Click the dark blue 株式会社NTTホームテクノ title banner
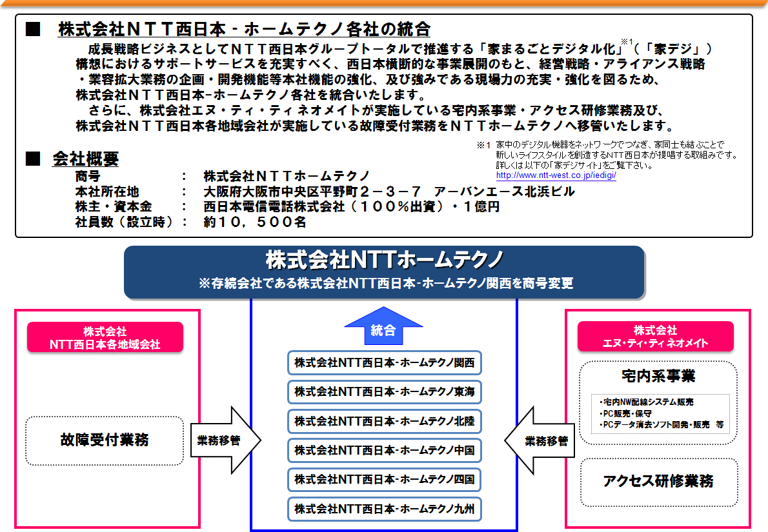 [385, 272]
